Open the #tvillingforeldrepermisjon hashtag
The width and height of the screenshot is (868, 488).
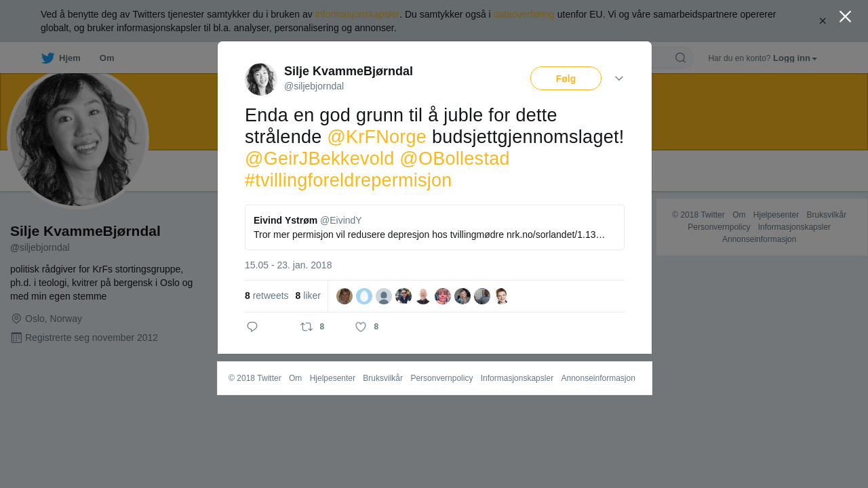(x=348, y=180)
